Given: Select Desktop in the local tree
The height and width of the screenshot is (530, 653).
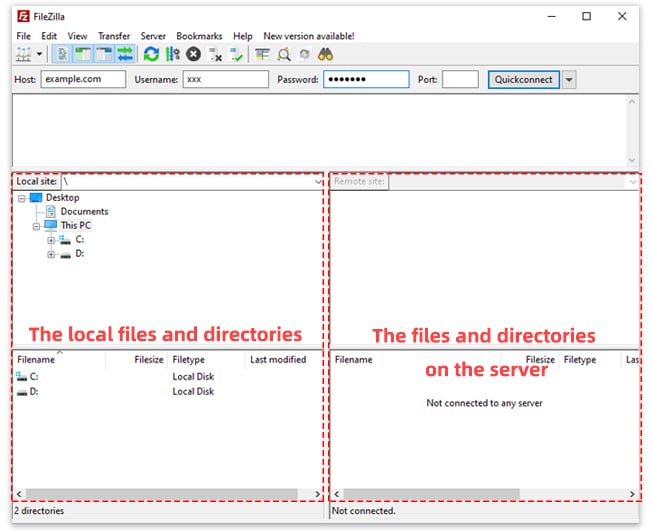Looking at the screenshot, I should tap(62, 197).
